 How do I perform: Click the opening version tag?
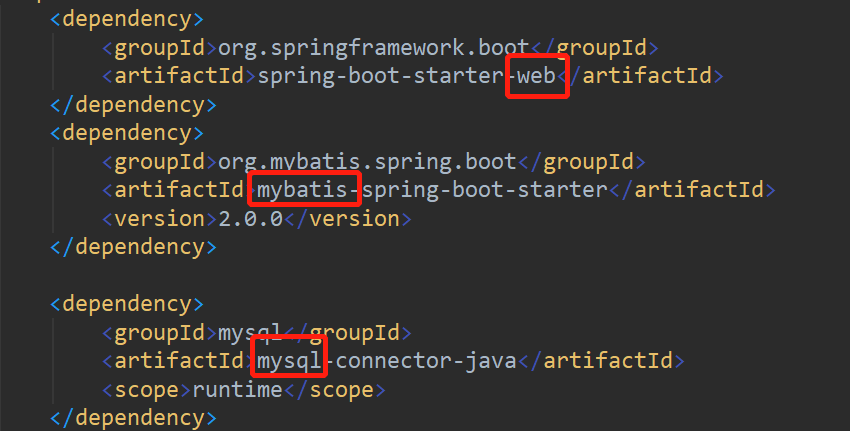[x=160, y=219]
